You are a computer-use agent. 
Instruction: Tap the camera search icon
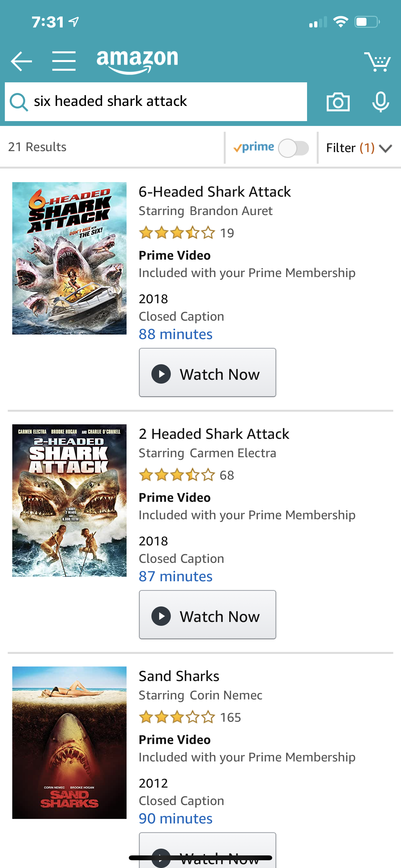coord(338,102)
